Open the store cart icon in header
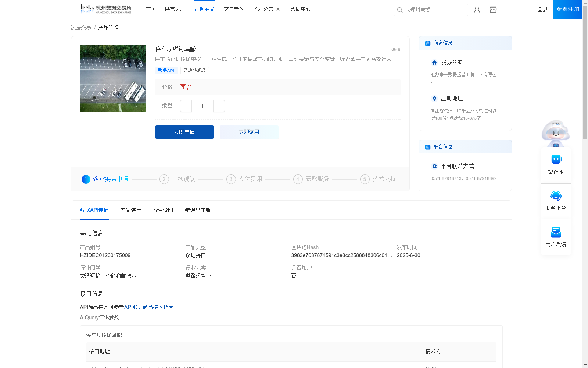 pyautogui.click(x=493, y=10)
